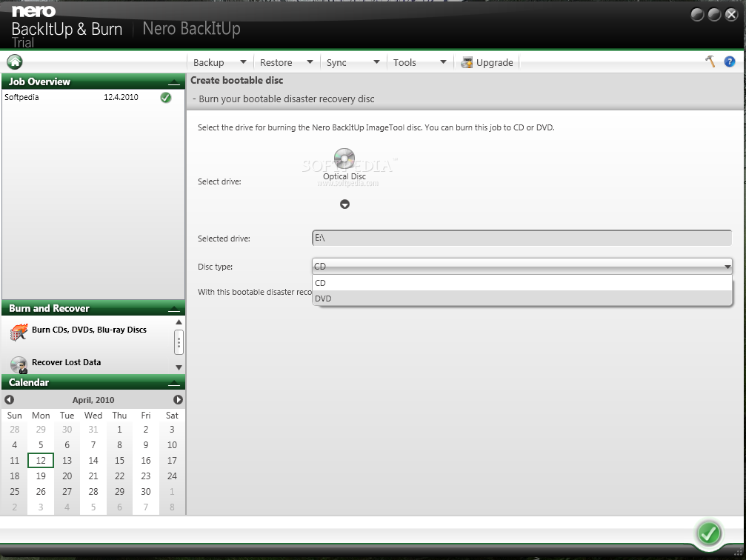Select April 30 on the calendar
Viewport: 746px width, 560px height.
(146, 492)
